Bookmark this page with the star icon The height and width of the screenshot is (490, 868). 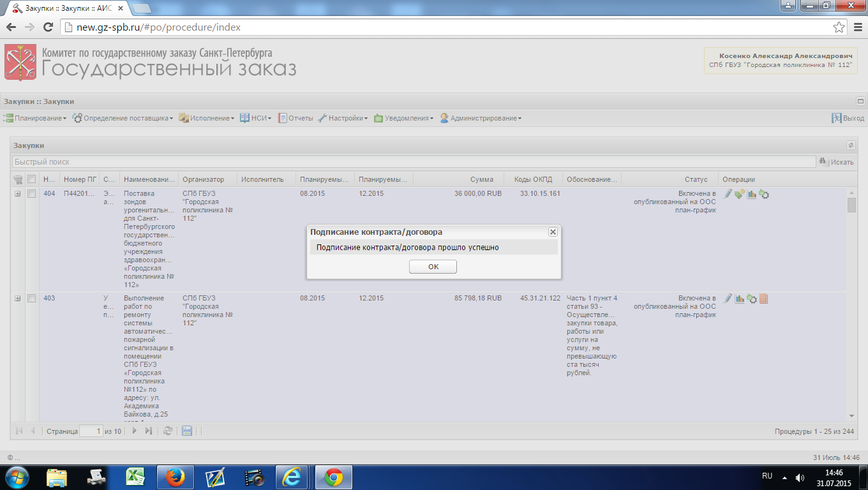(x=839, y=27)
